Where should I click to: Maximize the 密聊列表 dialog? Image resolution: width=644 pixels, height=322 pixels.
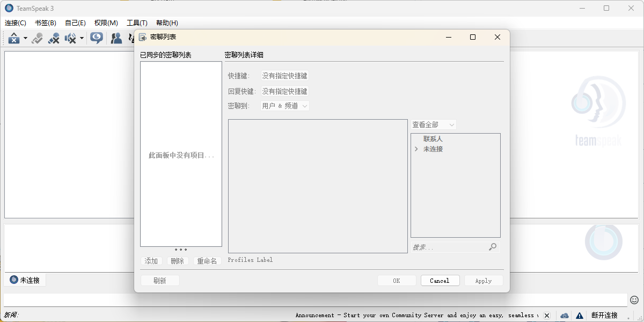(473, 37)
